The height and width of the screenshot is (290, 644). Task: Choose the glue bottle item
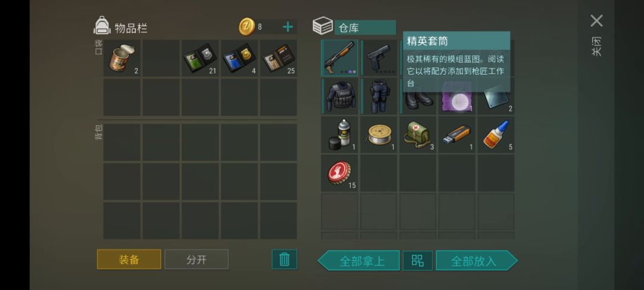coord(496,135)
